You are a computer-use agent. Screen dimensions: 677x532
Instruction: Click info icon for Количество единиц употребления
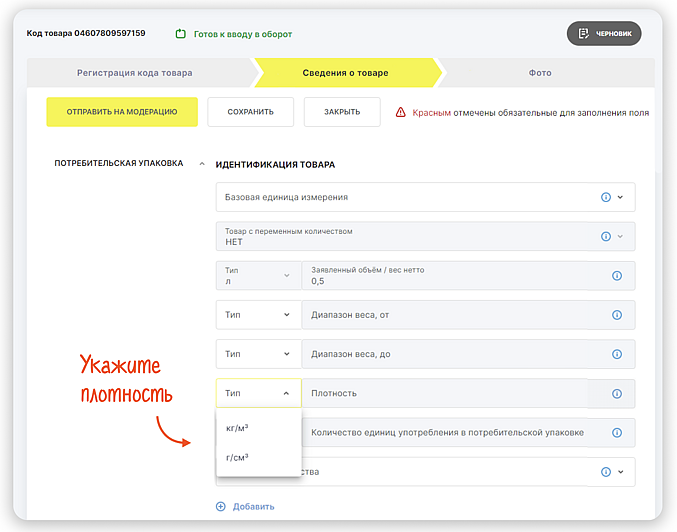point(616,432)
